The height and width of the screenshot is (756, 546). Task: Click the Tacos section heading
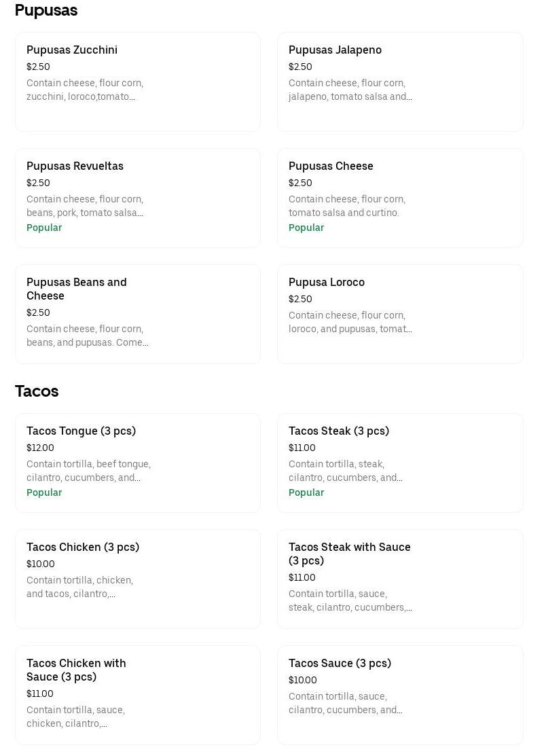pyautogui.click(x=37, y=391)
